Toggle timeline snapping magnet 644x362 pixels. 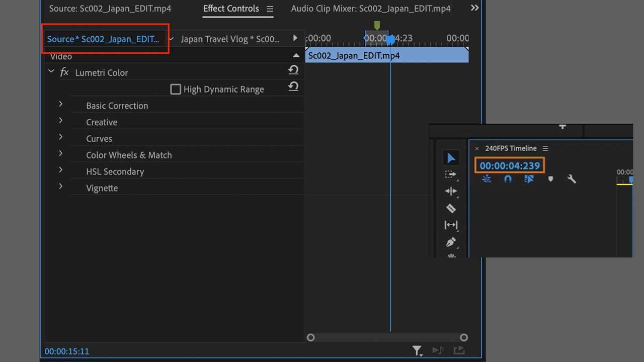508,178
